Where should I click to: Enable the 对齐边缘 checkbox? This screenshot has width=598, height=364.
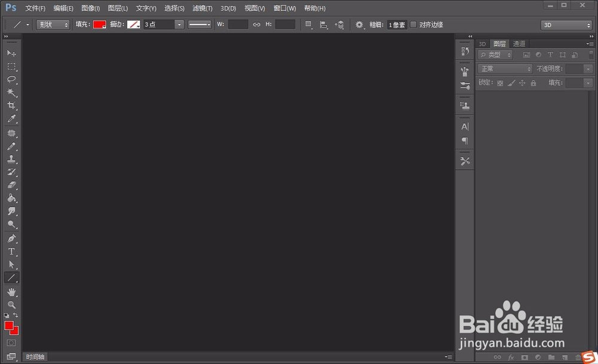413,25
